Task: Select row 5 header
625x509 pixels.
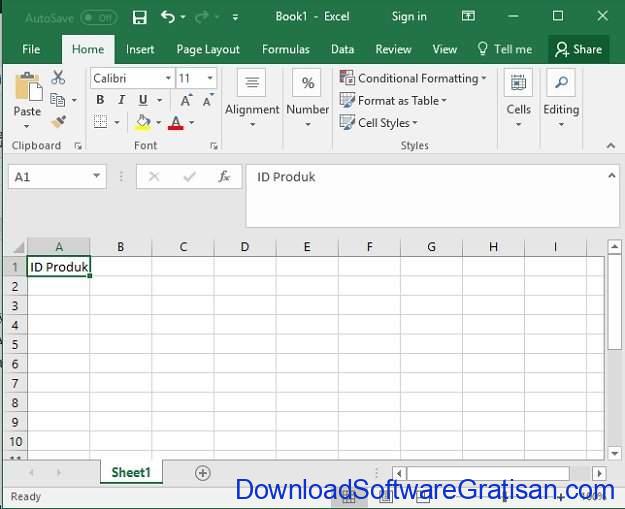Action: point(15,344)
